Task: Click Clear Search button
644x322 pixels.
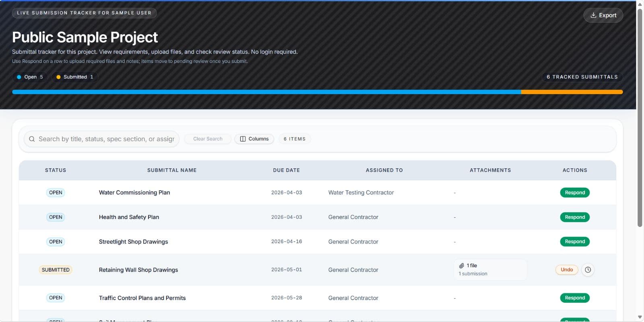Action: (208, 139)
